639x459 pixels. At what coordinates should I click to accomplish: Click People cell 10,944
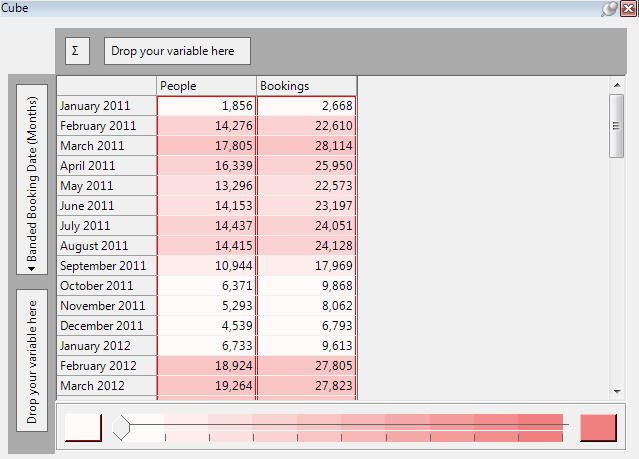click(x=206, y=266)
